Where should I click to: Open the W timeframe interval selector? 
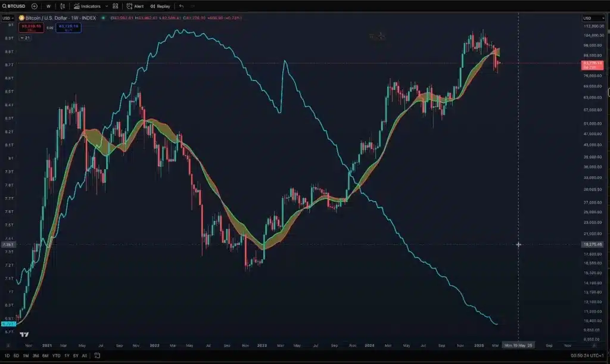(48, 6)
